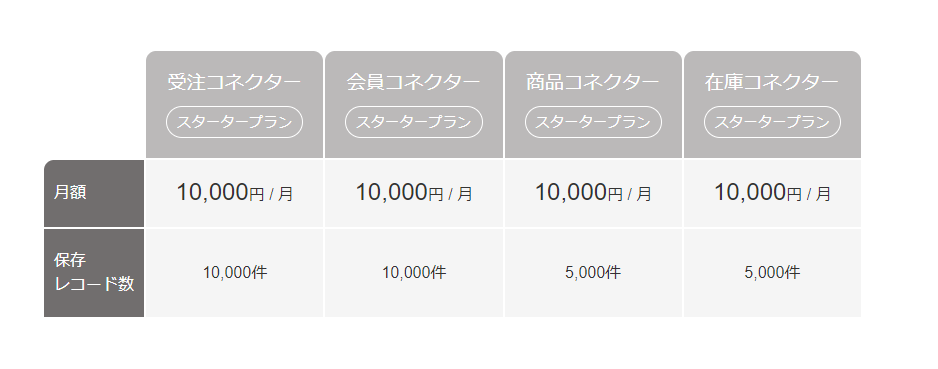Click 受注コネクター title text
The width and height of the screenshot is (938, 369).
(234, 82)
